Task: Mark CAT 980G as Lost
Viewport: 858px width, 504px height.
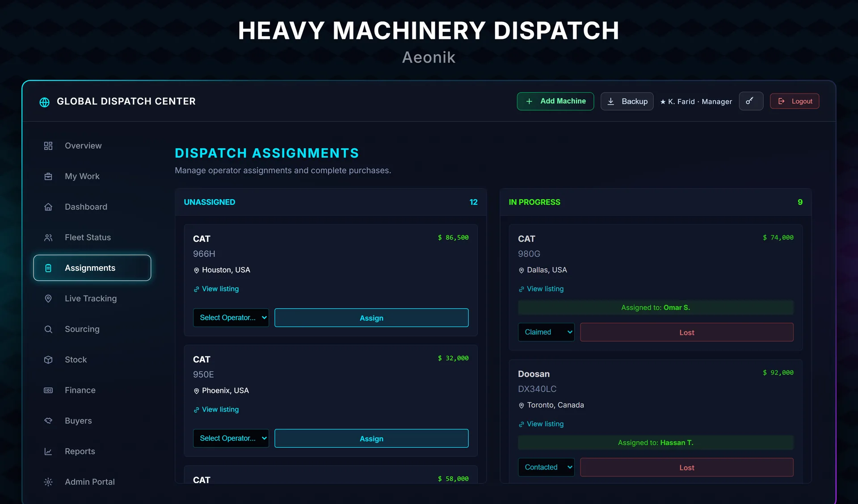Action: (687, 332)
